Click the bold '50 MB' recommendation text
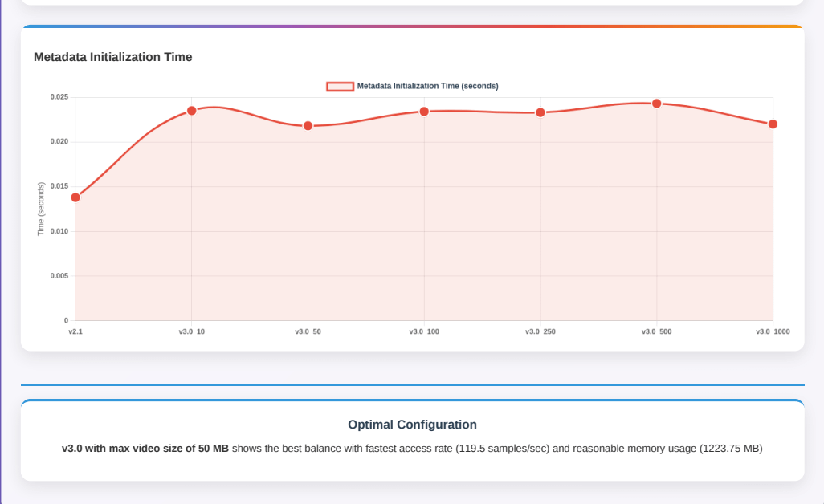 pos(214,449)
